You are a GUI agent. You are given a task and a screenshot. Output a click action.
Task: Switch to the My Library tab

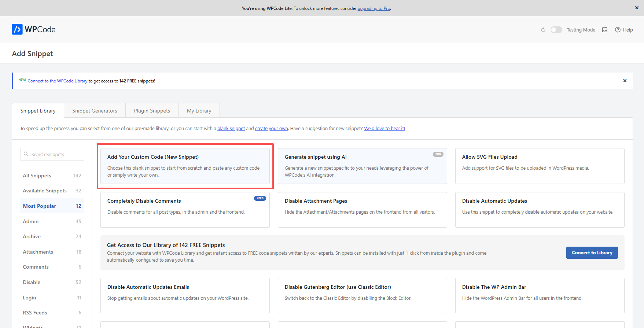[199, 111]
